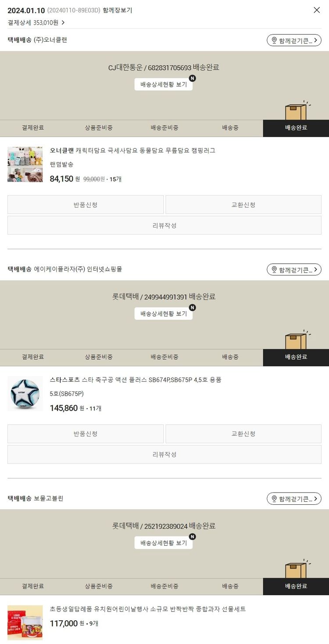Close the order detail popup
The height and width of the screenshot is (644, 329).
(x=317, y=10)
